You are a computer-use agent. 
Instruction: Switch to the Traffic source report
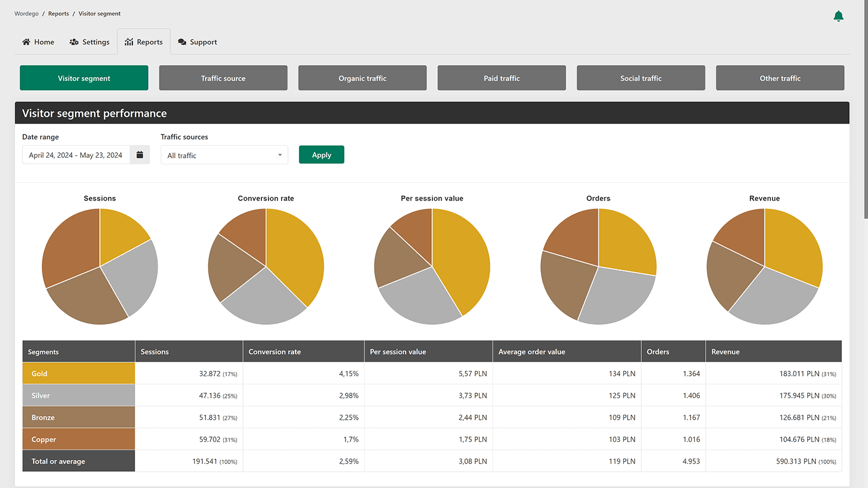pyautogui.click(x=223, y=78)
